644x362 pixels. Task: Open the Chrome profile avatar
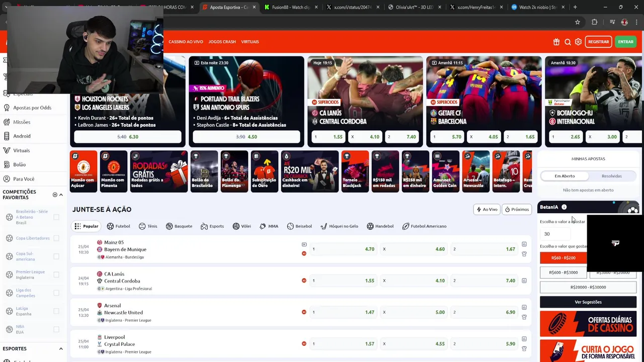(x=624, y=22)
